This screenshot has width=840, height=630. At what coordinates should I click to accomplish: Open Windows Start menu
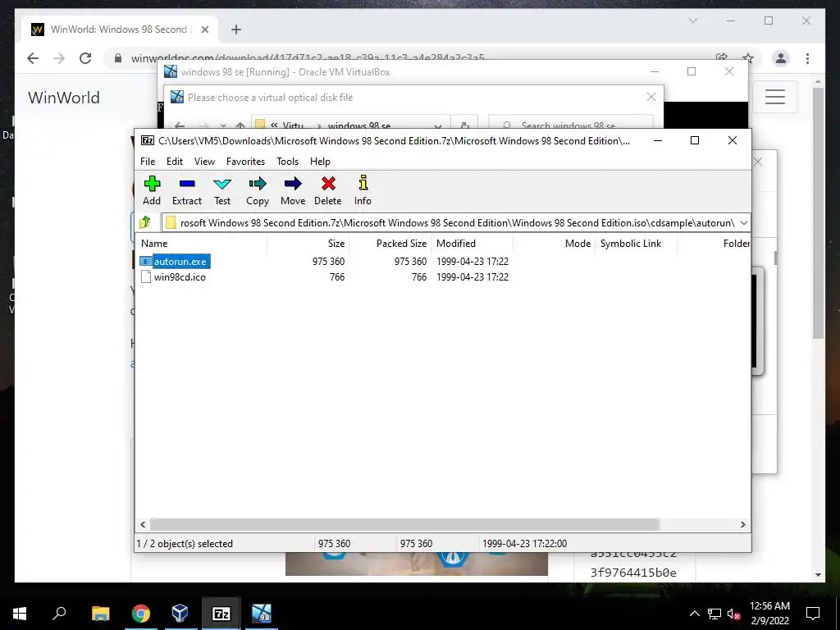20,614
